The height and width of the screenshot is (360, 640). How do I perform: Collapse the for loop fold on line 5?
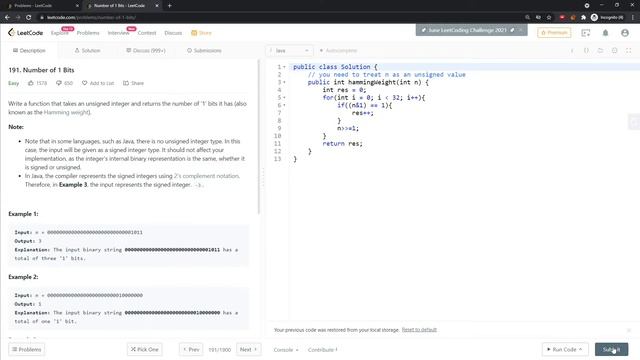[x=284, y=98]
